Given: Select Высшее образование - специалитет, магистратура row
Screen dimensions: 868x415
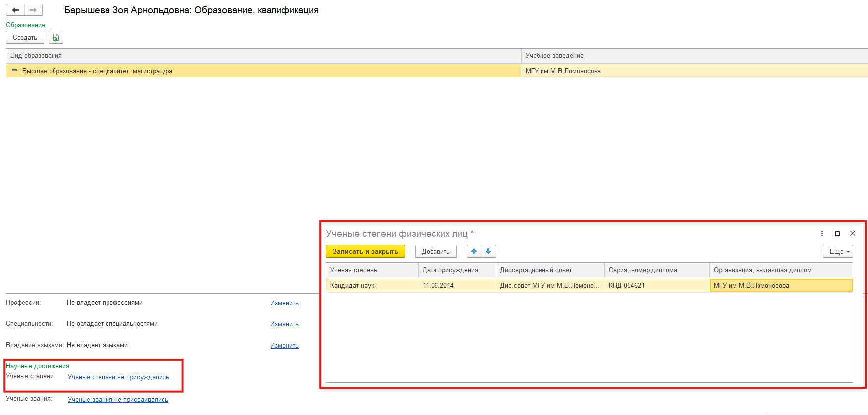Looking at the screenshot, I should [264, 71].
